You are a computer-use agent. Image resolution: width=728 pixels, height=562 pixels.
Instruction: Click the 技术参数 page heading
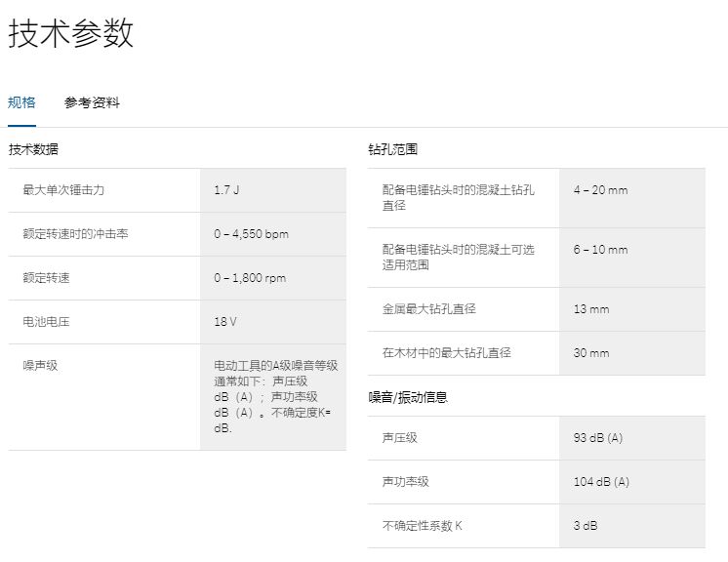[70, 33]
